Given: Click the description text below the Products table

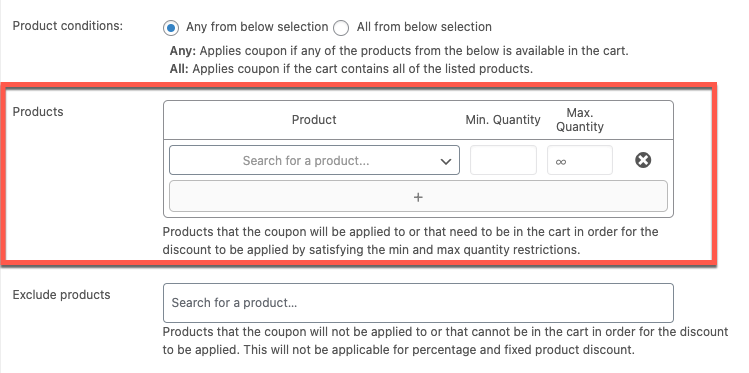Looking at the screenshot, I should click(x=411, y=241).
